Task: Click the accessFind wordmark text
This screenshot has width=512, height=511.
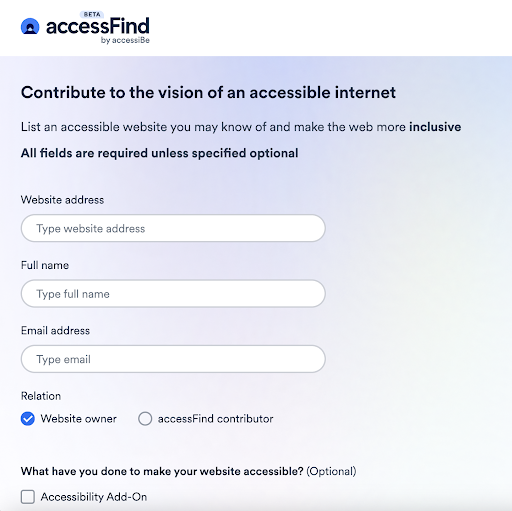Action: tap(98, 26)
